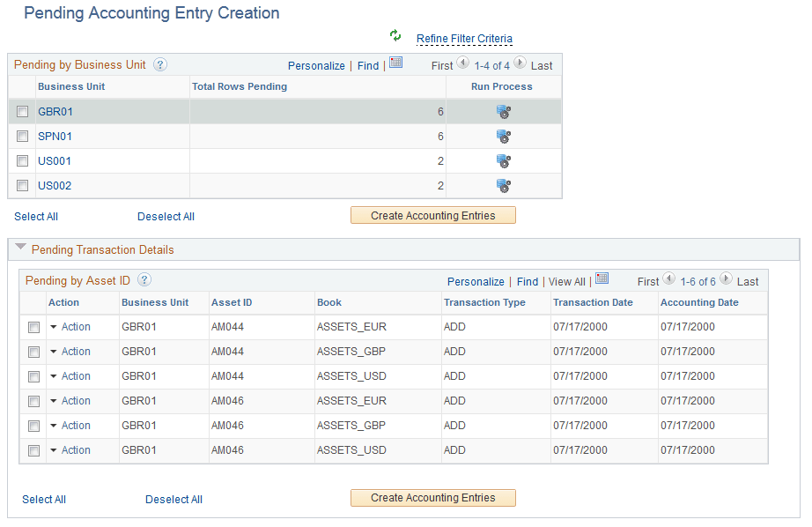The width and height of the screenshot is (812, 527).
Task: Open Personalize for Pending by Asset ID
Action: [476, 281]
